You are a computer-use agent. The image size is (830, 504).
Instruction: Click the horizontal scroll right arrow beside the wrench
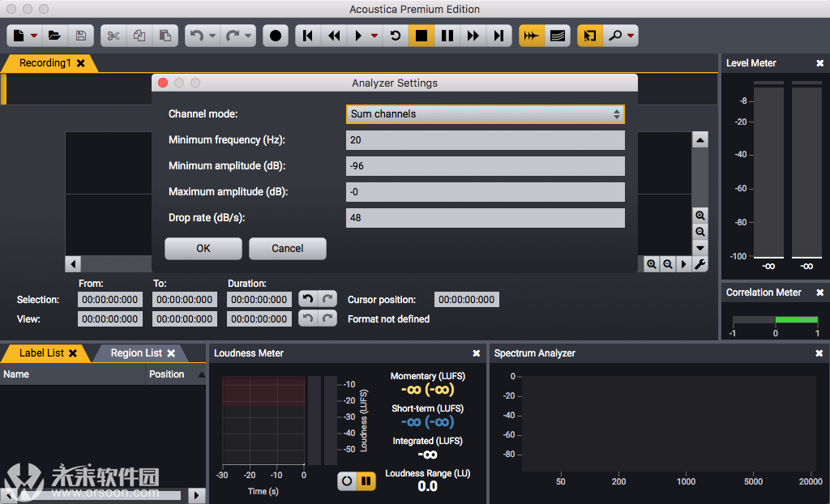tap(684, 263)
